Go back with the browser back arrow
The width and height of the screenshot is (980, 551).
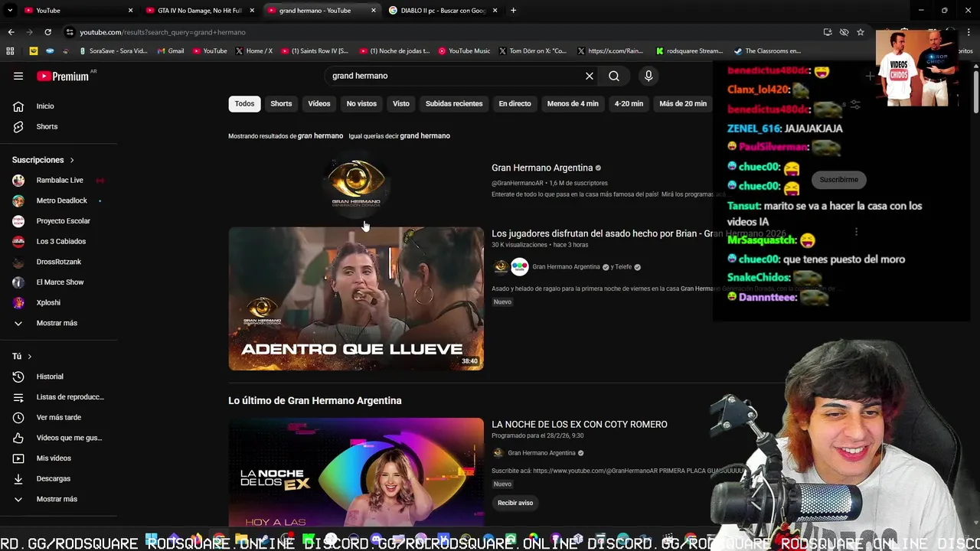pyautogui.click(x=11, y=32)
